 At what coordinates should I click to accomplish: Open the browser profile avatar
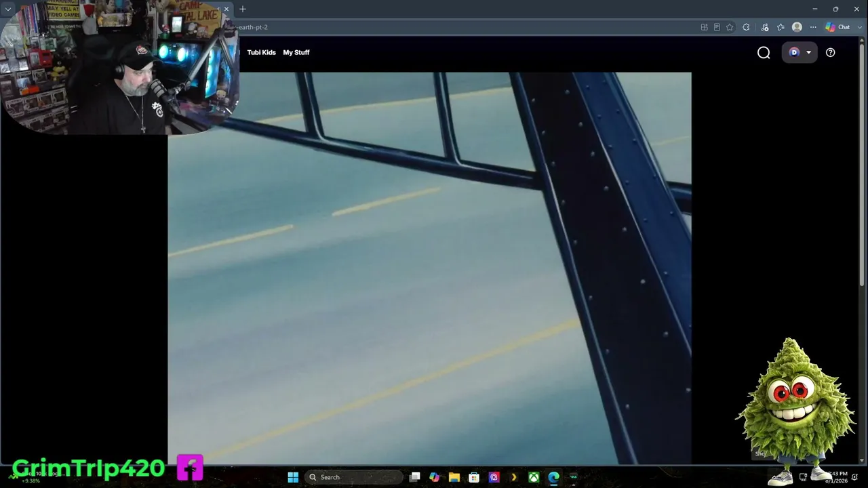pyautogui.click(x=797, y=27)
